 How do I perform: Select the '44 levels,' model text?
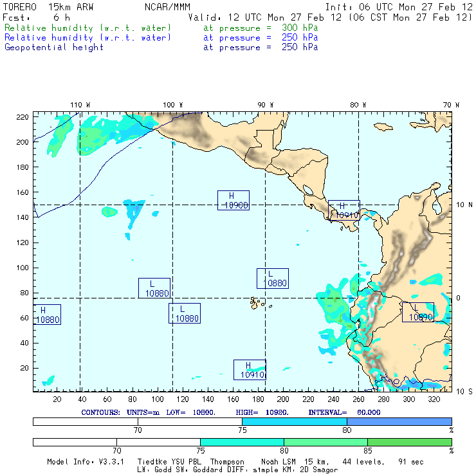[363, 462]
